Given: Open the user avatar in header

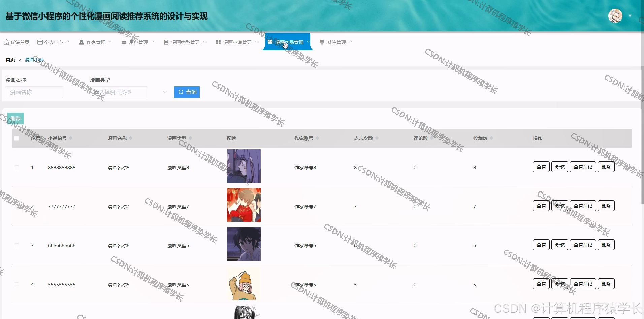Looking at the screenshot, I should point(615,16).
